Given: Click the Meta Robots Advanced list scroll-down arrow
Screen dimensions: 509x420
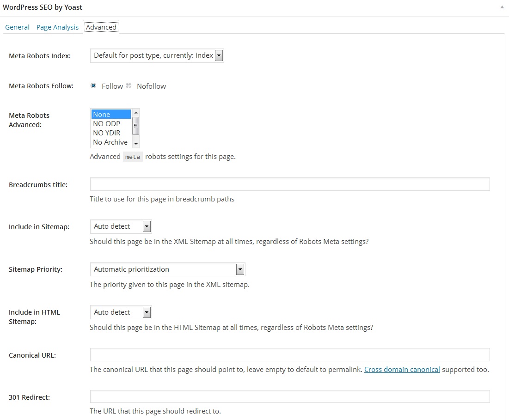Looking at the screenshot, I should (x=136, y=144).
